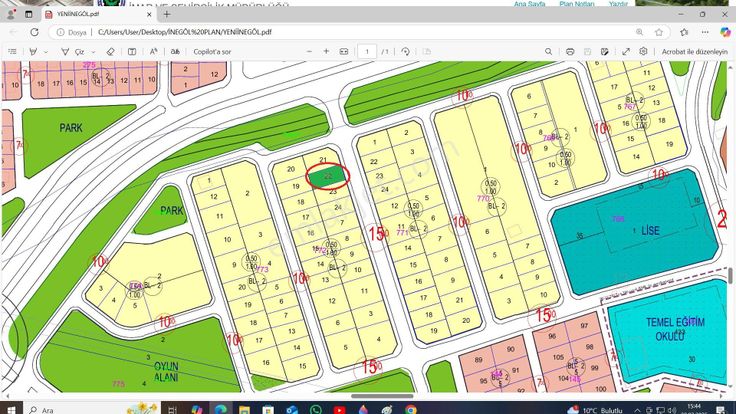Image resolution: width=736 pixels, height=414 pixels.
Task: Add this page to favorites
Action: pyautogui.click(x=659, y=32)
